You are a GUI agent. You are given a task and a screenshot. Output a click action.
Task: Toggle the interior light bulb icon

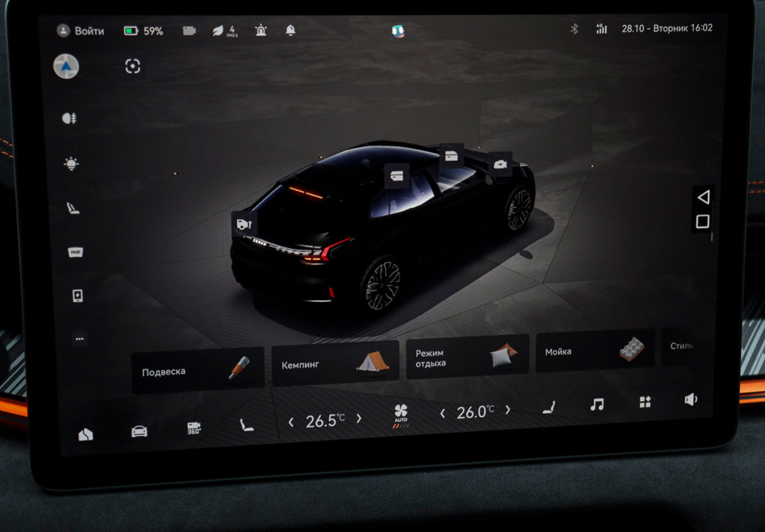[x=71, y=164]
